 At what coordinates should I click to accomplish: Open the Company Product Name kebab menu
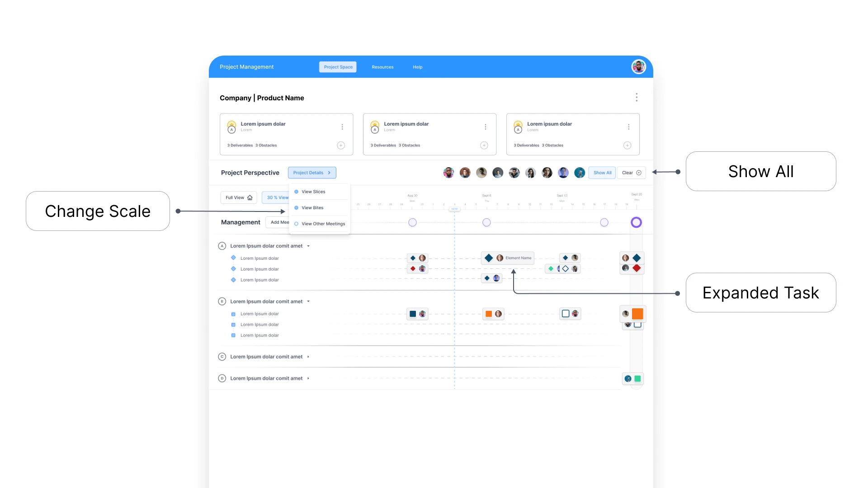point(637,98)
